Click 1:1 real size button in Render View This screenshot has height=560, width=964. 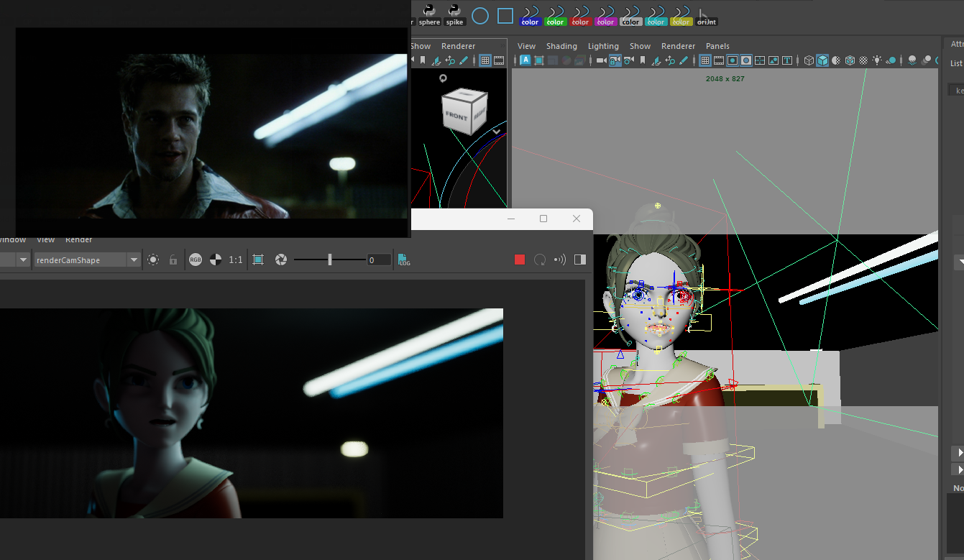[x=236, y=260]
